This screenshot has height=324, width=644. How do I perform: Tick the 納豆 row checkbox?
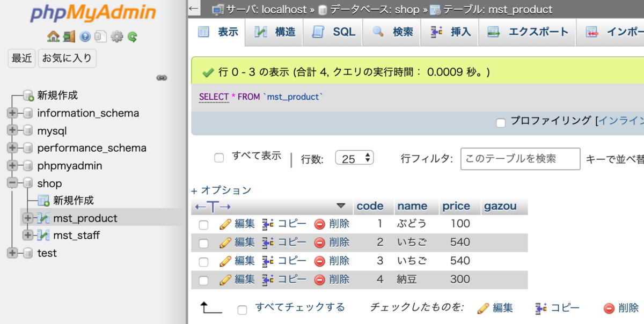point(203,281)
